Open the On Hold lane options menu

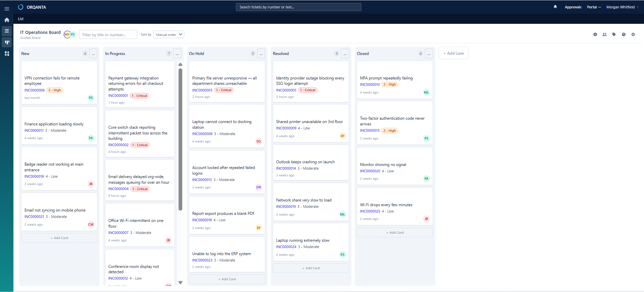click(x=261, y=54)
